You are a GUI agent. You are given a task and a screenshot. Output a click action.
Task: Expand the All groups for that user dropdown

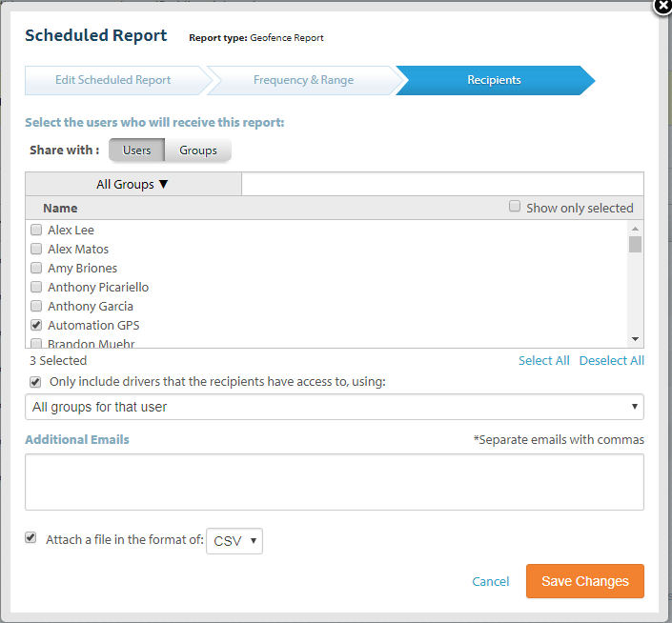(x=334, y=408)
